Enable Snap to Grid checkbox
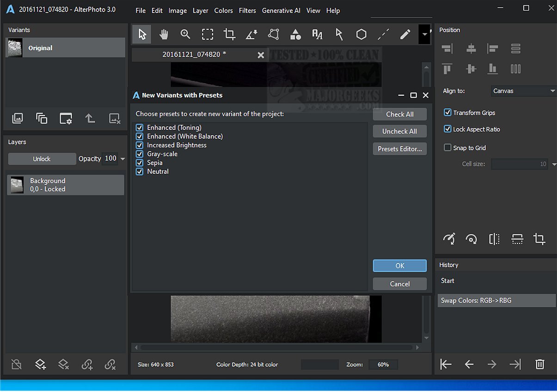This screenshot has width=557, height=392. (x=447, y=148)
